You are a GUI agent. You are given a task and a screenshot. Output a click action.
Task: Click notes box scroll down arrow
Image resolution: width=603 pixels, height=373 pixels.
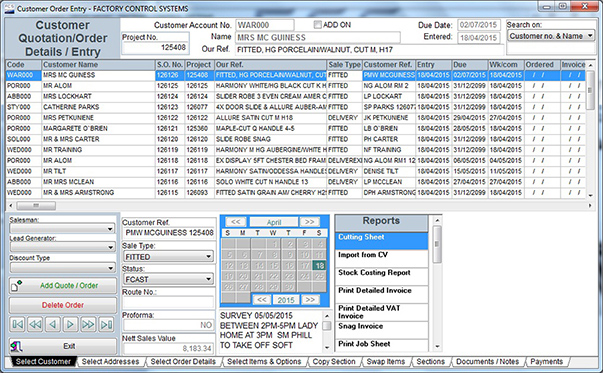click(x=327, y=347)
